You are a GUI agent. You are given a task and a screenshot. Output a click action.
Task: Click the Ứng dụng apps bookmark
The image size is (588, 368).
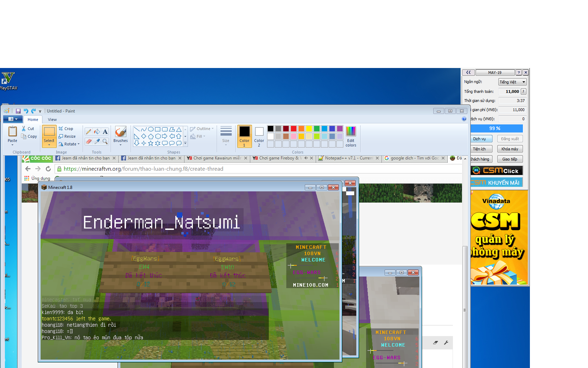click(x=37, y=178)
